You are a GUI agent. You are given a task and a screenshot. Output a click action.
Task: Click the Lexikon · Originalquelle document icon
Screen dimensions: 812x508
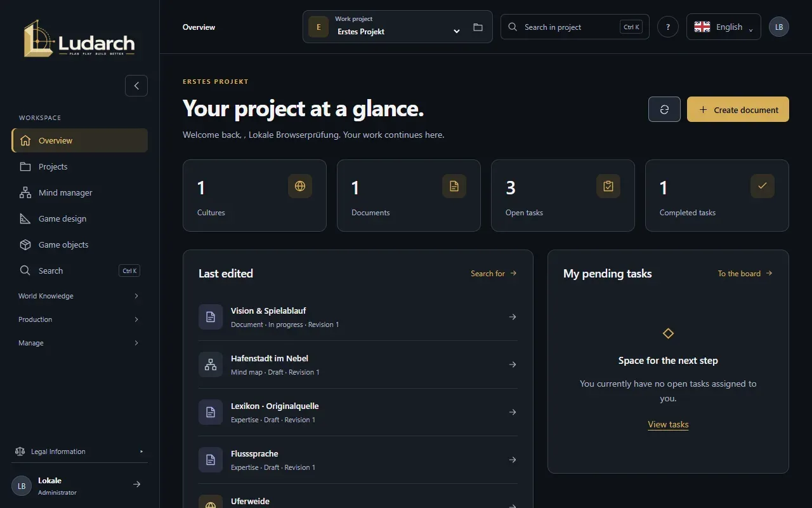pos(211,412)
